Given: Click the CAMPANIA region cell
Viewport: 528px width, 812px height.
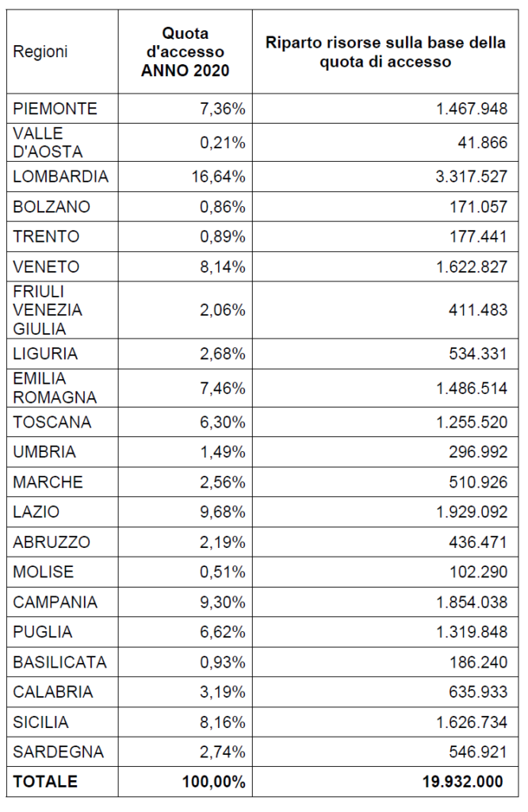Looking at the screenshot, I should pos(55,603).
